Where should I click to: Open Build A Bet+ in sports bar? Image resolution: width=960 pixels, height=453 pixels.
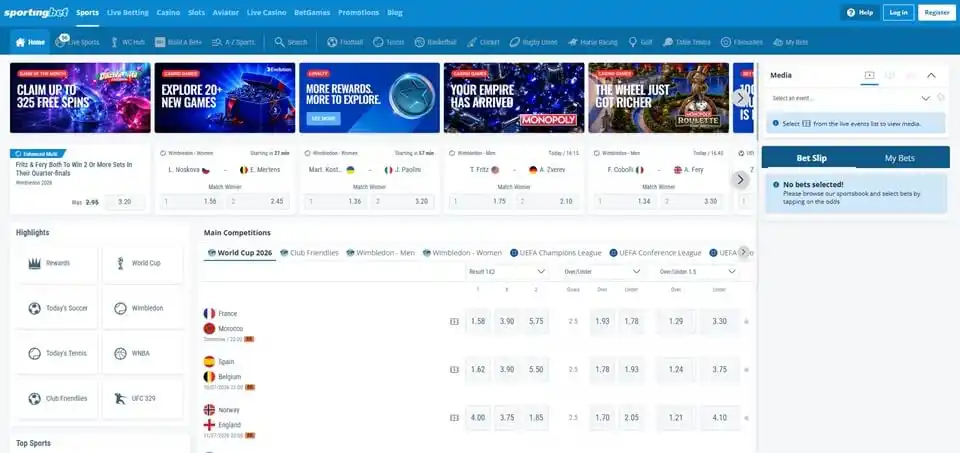pos(178,42)
